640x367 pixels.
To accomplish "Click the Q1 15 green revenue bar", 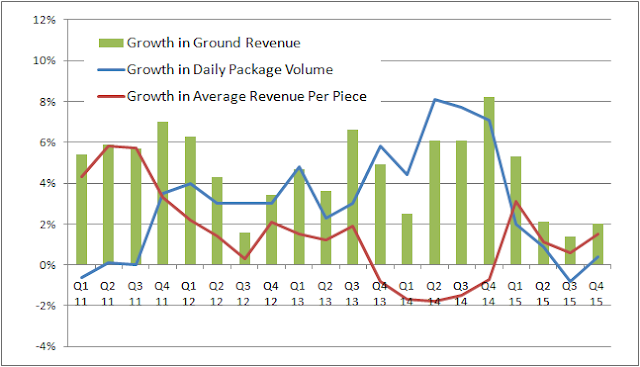I will (516, 211).
